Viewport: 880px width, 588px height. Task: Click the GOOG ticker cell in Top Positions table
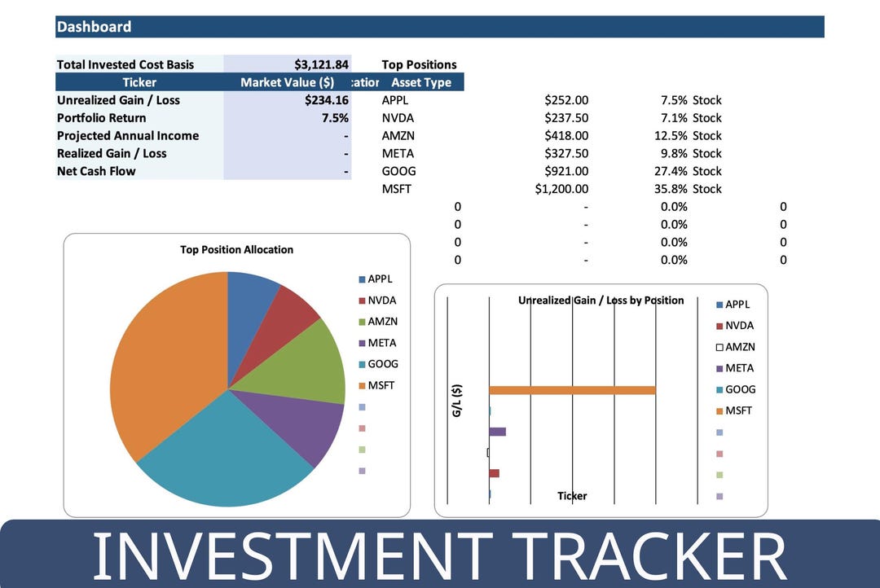[x=399, y=171]
